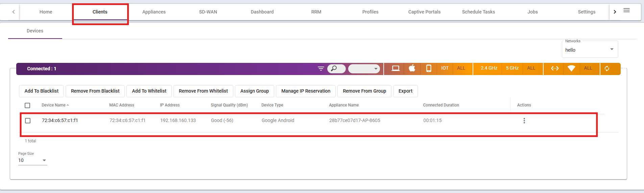This screenshot has height=193, width=644.
Task: Click Remove From Whitelist button
Action: [x=203, y=91]
